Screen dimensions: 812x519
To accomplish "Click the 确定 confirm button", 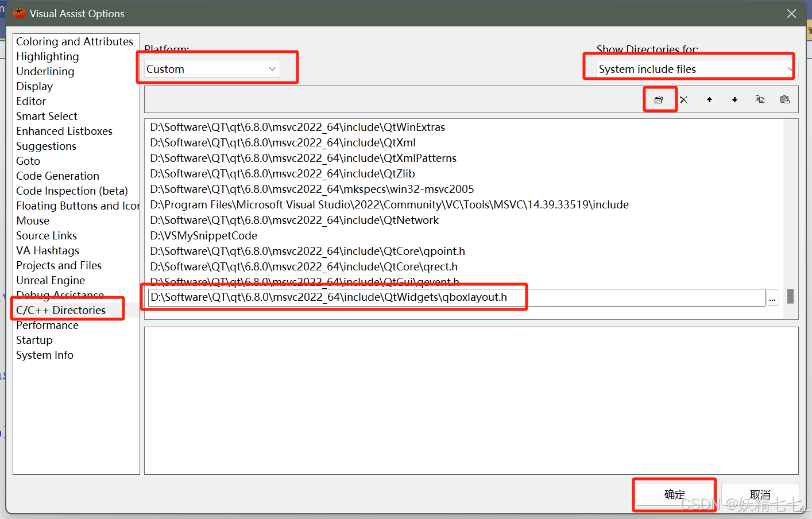I will point(675,494).
